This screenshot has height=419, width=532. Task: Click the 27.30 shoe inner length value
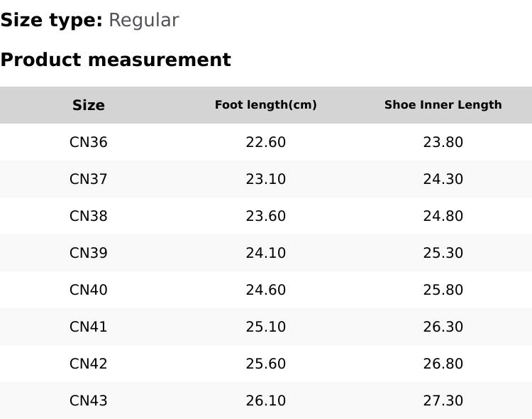(443, 401)
